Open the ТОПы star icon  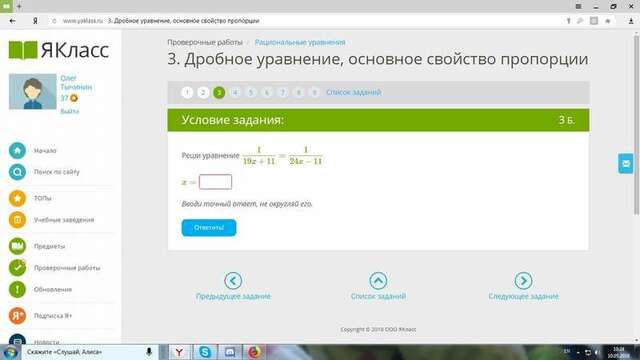17,198
